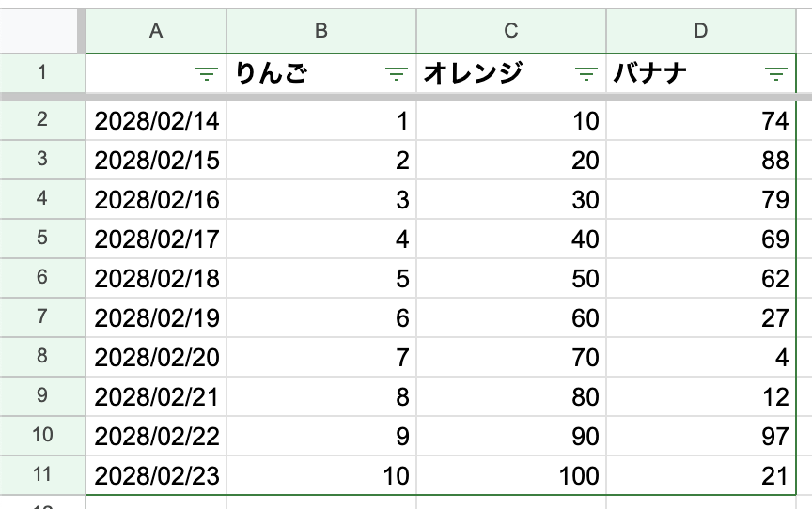This screenshot has width=812, height=509.
Task: Click the cell with date 2028/02/20
Action: (156, 357)
